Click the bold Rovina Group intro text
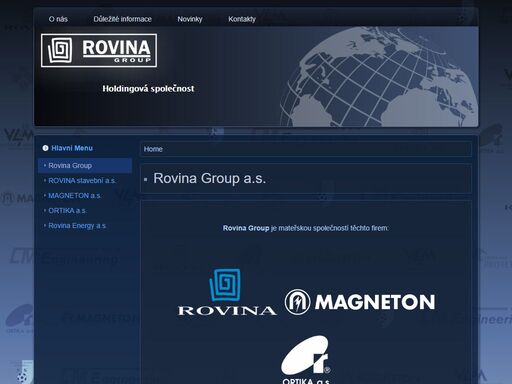The width and height of the screenshot is (512, 384). coord(246,228)
